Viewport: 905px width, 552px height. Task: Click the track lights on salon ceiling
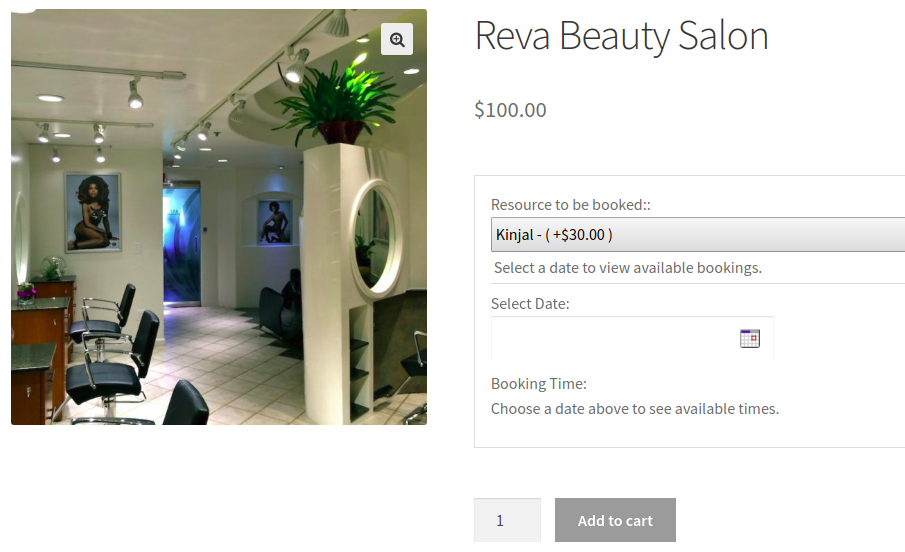[135, 93]
